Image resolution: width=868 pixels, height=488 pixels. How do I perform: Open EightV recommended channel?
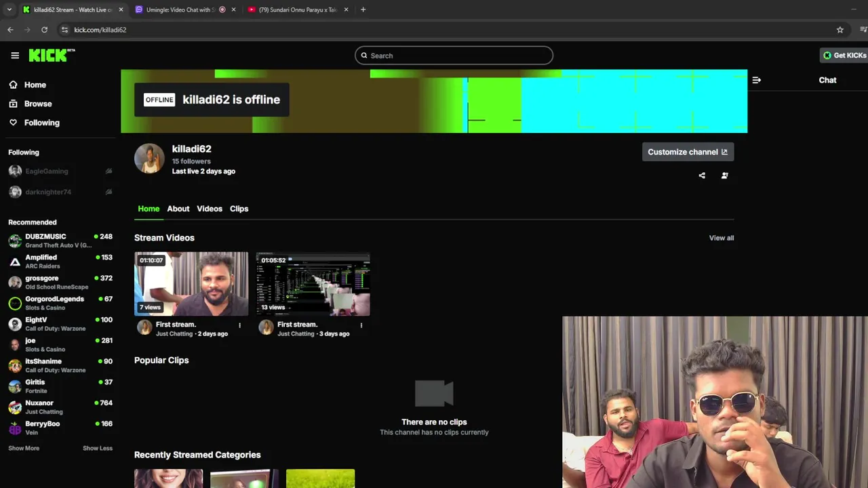click(x=60, y=324)
